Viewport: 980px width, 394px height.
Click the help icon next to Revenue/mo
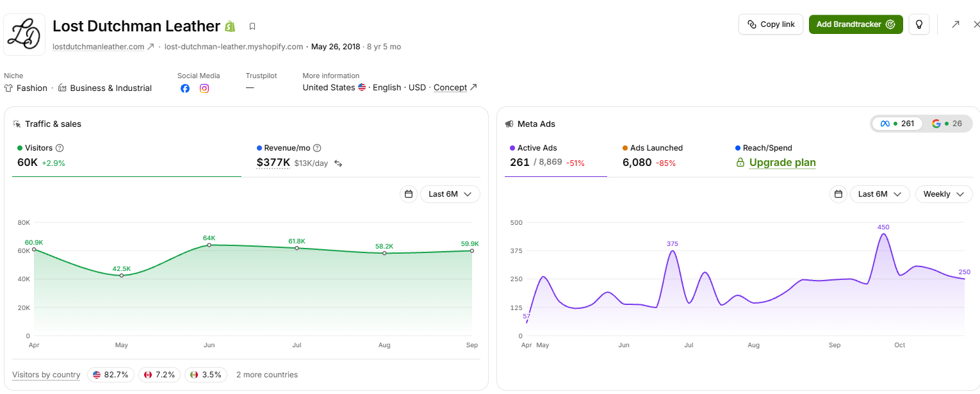(x=317, y=148)
